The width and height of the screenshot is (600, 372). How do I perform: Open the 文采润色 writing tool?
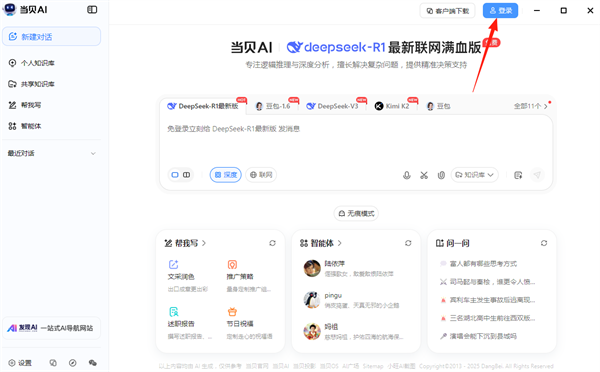[188, 277]
